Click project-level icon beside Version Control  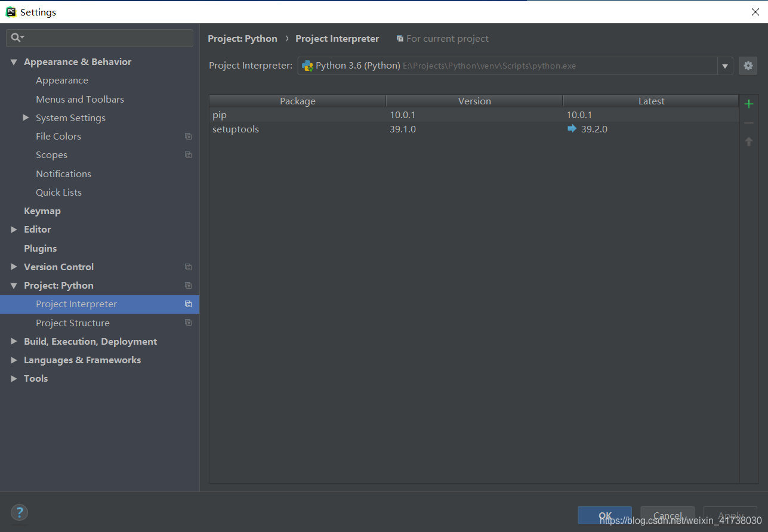click(x=188, y=267)
